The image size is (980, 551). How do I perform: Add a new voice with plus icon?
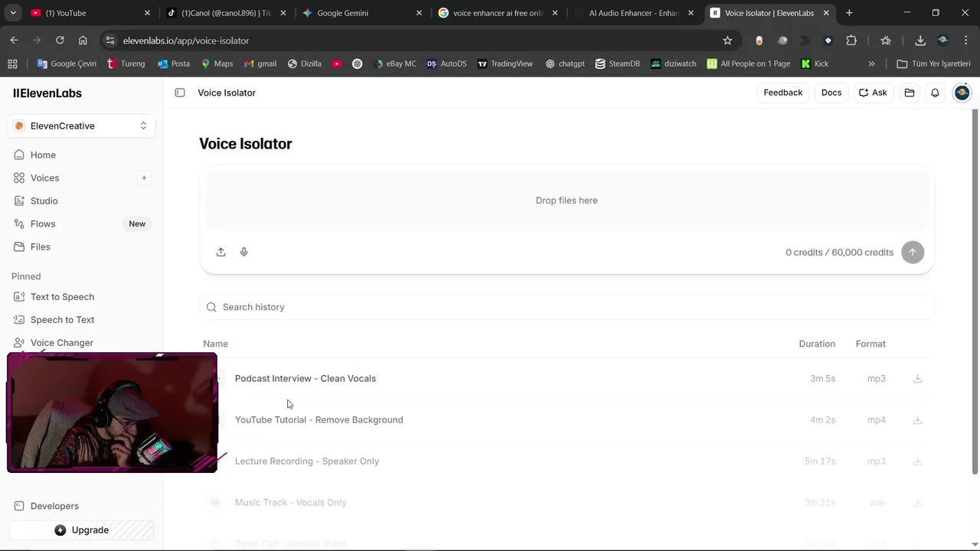click(x=144, y=178)
